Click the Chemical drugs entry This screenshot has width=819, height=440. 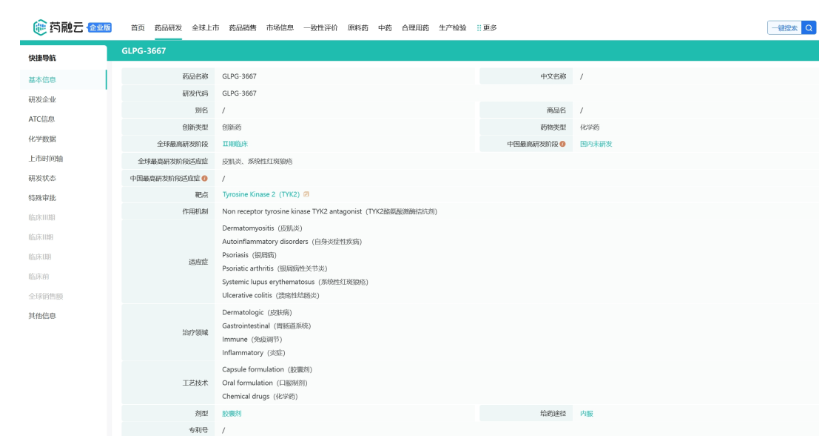point(260,397)
